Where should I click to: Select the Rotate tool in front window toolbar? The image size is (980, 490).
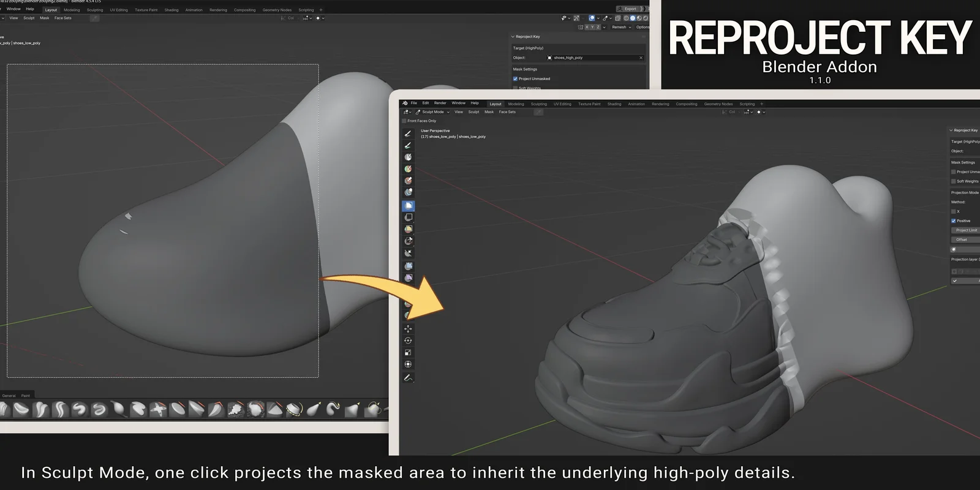[408, 341]
